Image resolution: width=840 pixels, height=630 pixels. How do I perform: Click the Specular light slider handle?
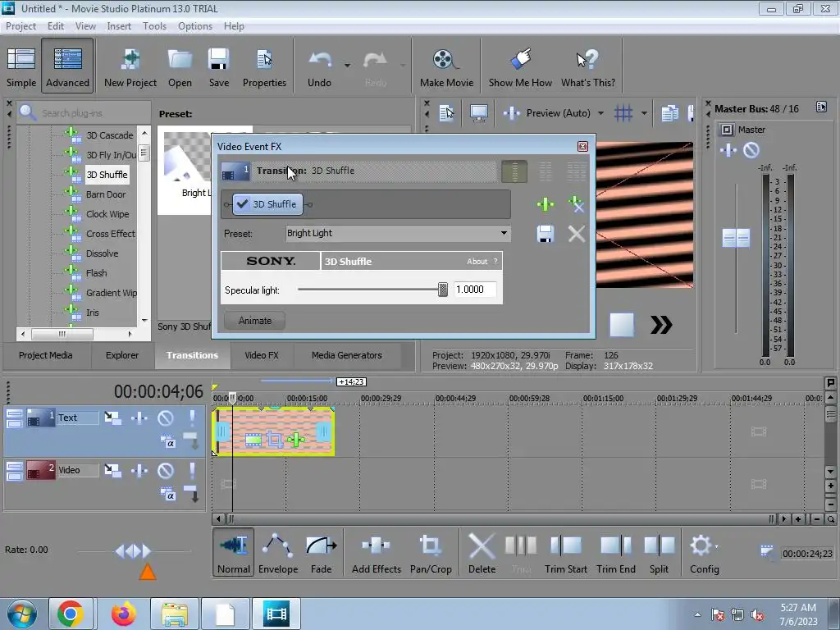pyautogui.click(x=442, y=290)
